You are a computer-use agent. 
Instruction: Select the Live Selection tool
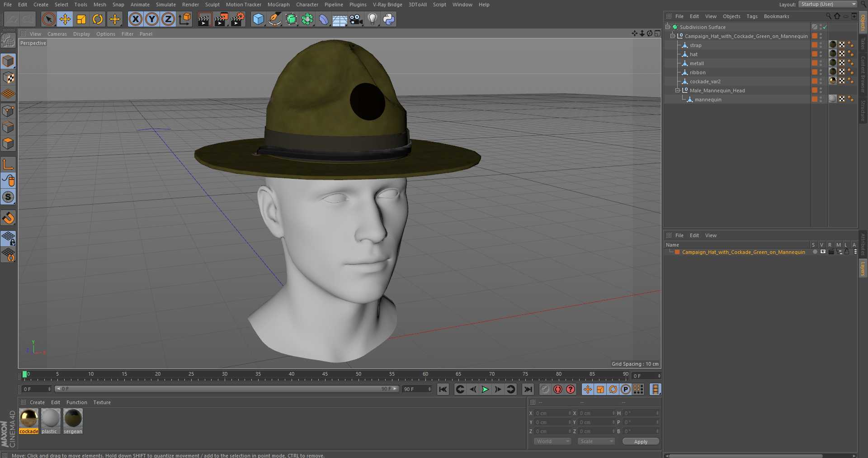[48, 19]
